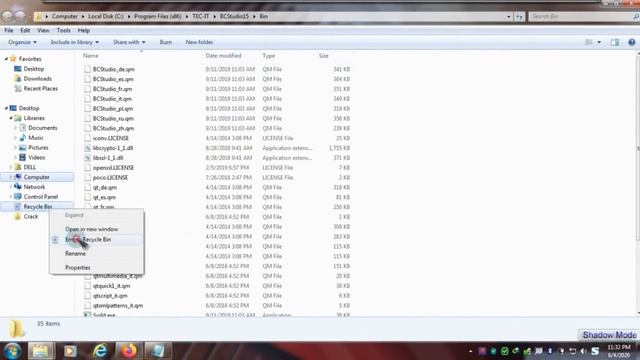Select file BCStudio_fr.qm

[x=112, y=89]
